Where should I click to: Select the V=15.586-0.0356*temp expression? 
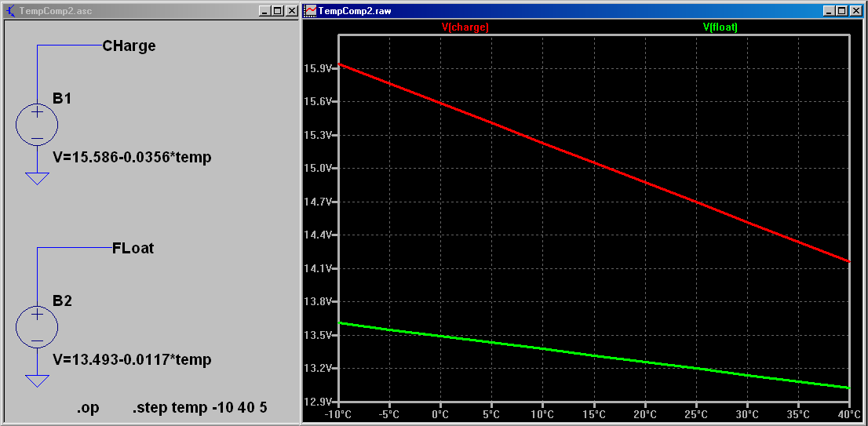132,158
